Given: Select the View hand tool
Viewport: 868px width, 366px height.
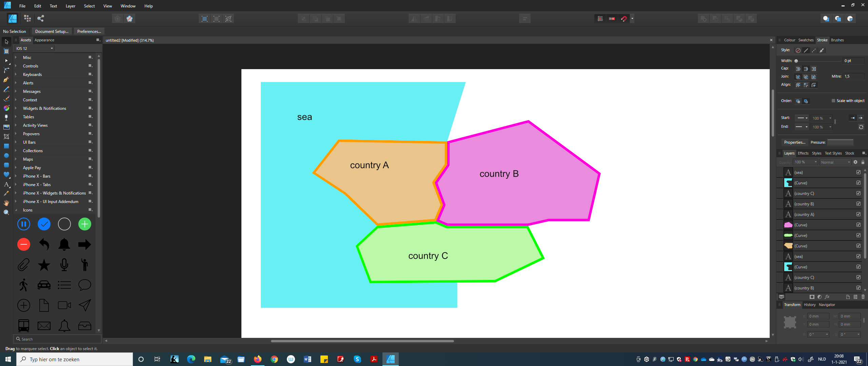Looking at the screenshot, I should pos(6,203).
